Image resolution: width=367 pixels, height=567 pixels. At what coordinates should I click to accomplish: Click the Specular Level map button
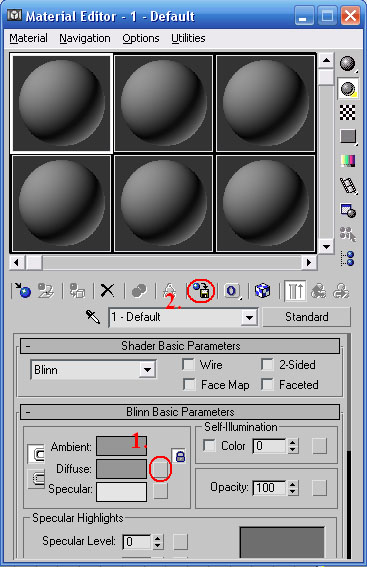click(x=180, y=542)
